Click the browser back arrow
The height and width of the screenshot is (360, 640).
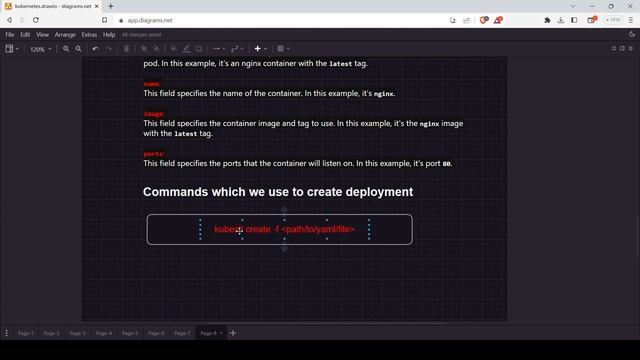9,20
